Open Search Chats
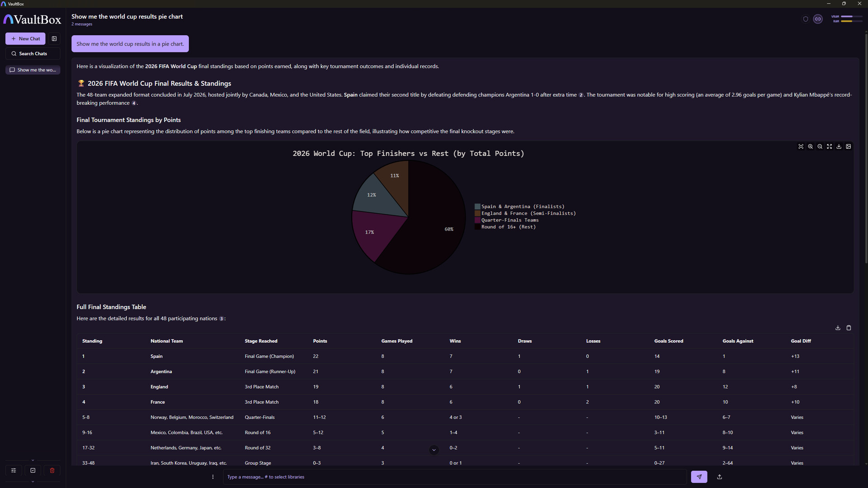This screenshot has width=868, height=488. (33, 54)
